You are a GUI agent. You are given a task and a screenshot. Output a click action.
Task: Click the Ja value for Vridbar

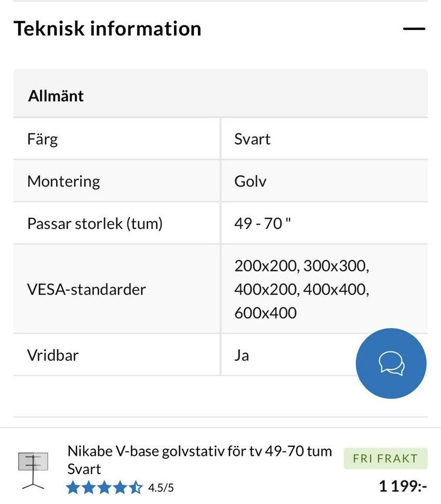click(x=241, y=355)
